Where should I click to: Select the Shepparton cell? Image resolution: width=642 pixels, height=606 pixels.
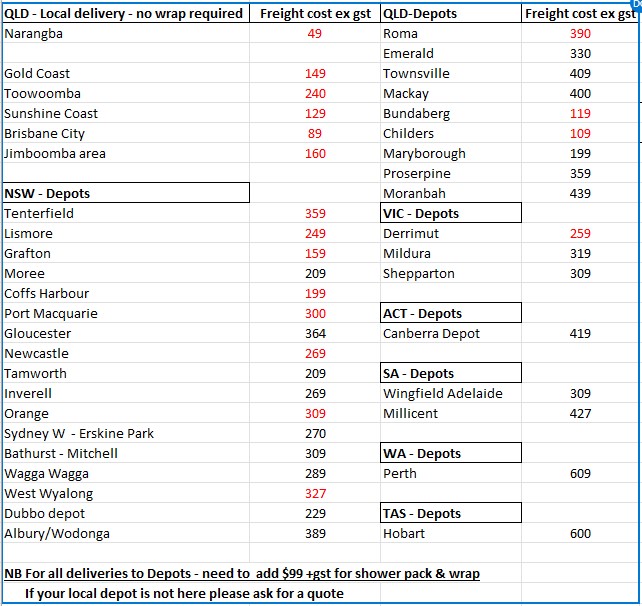pos(451,274)
